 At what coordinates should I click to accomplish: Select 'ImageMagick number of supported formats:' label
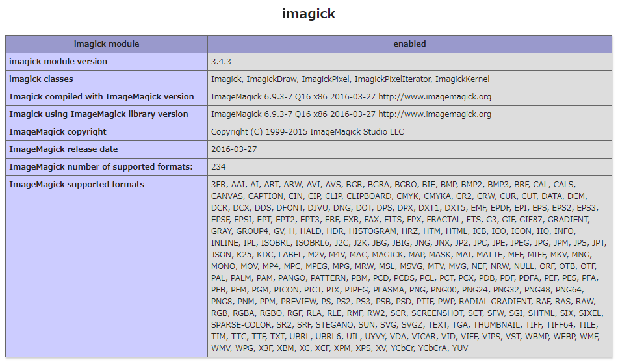[x=101, y=167]
